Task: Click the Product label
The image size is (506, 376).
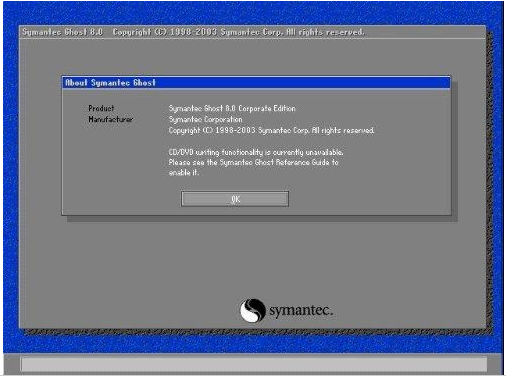Action: pyautogui.click(x=101, y=108)
